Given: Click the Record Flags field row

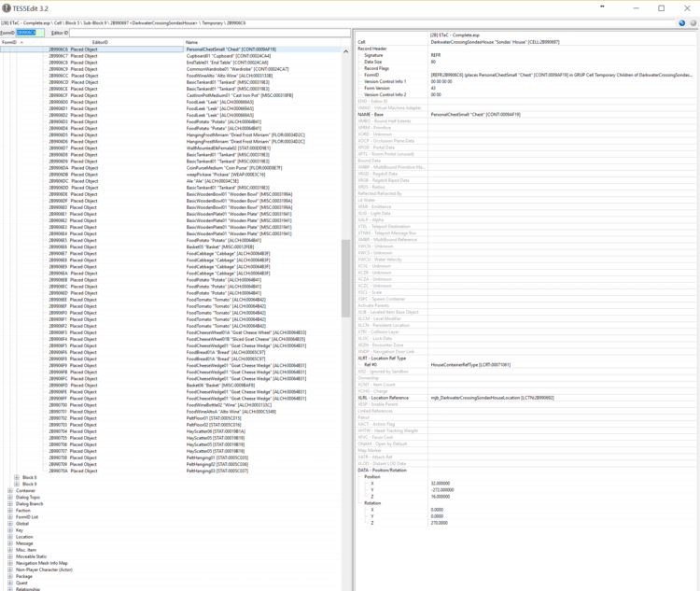Looking at the screenshot, I should pos(526,68).
